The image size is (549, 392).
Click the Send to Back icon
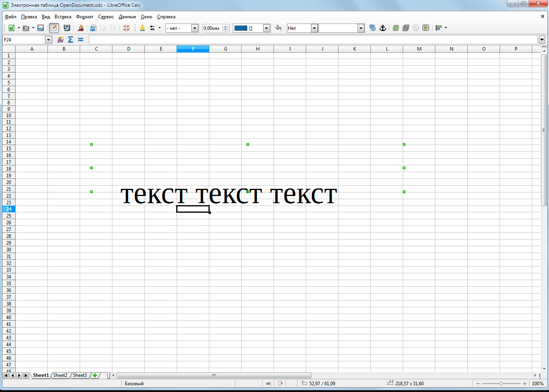pos(406,28)
